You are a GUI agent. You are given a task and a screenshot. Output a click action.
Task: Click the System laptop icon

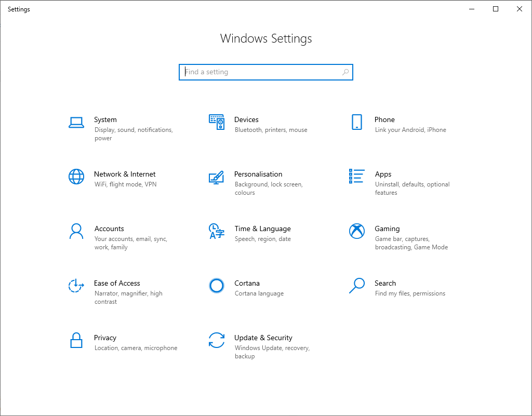(x=76, y=123)
